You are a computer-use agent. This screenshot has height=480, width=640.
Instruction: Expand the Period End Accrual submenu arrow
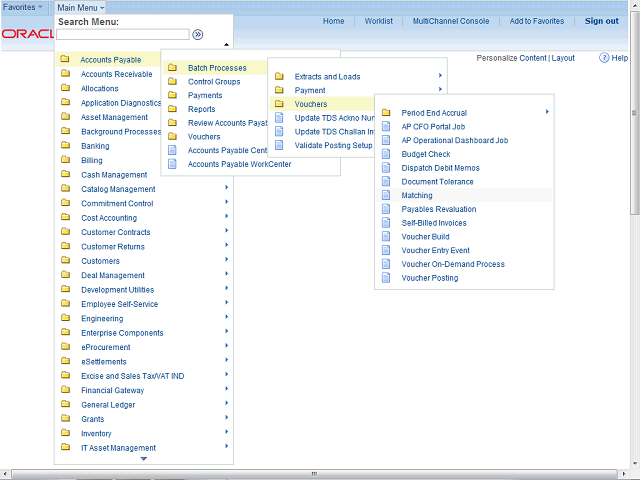point(547,112)
